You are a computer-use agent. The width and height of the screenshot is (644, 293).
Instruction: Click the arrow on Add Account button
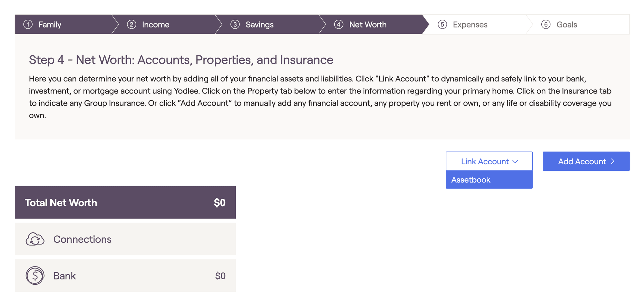[613, 161]
